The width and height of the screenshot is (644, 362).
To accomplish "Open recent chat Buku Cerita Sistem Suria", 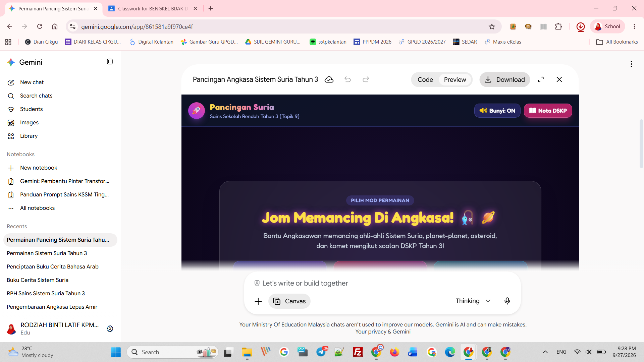I will coord(60,280).
